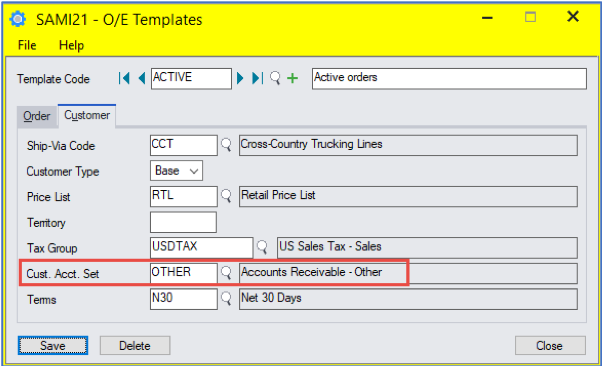Open Cust. Acct. Set finder magnifier

226,273
